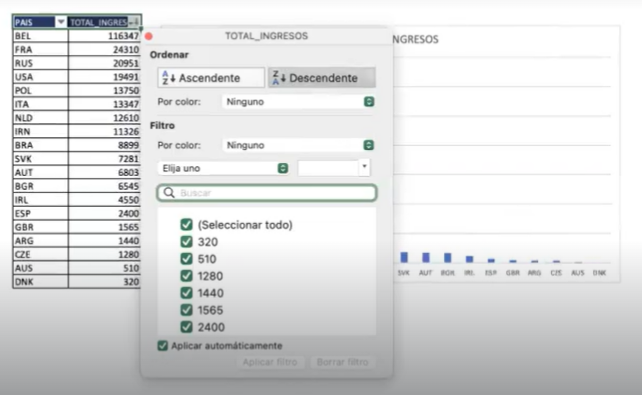Select the cell with value 4550
Viewport: 642px width, 395px height.
coord(104,200)
